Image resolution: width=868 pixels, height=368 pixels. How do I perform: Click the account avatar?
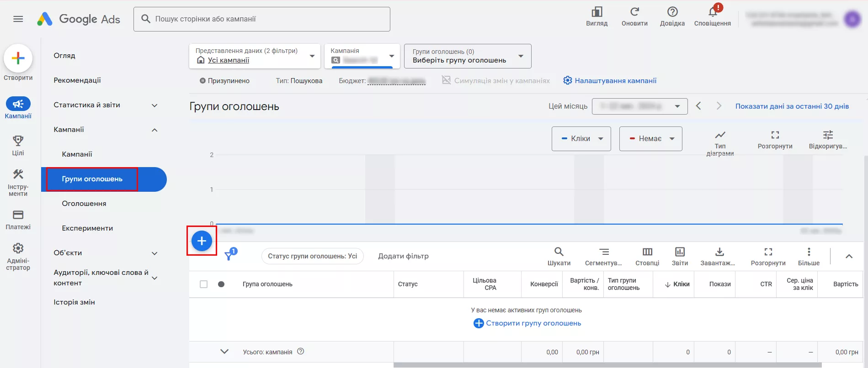tap(852, 19)
